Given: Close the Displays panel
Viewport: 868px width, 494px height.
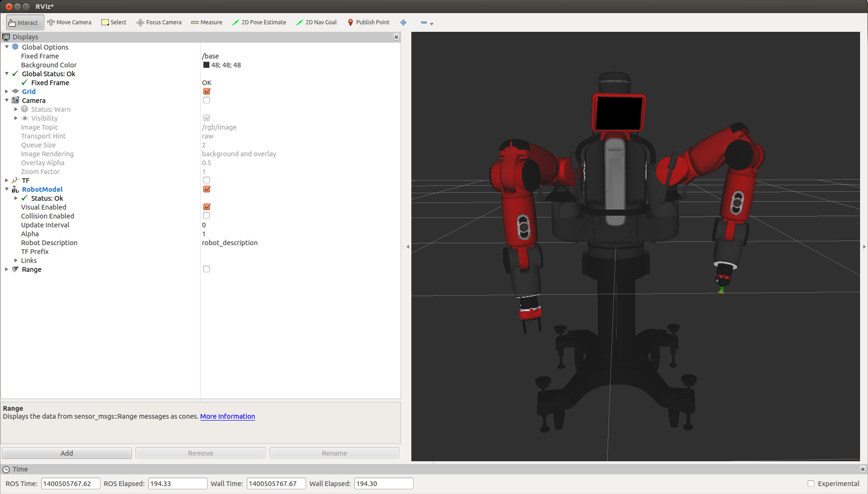Looking at the screenshot, I should pyautogui.click(x=396, y=37).
